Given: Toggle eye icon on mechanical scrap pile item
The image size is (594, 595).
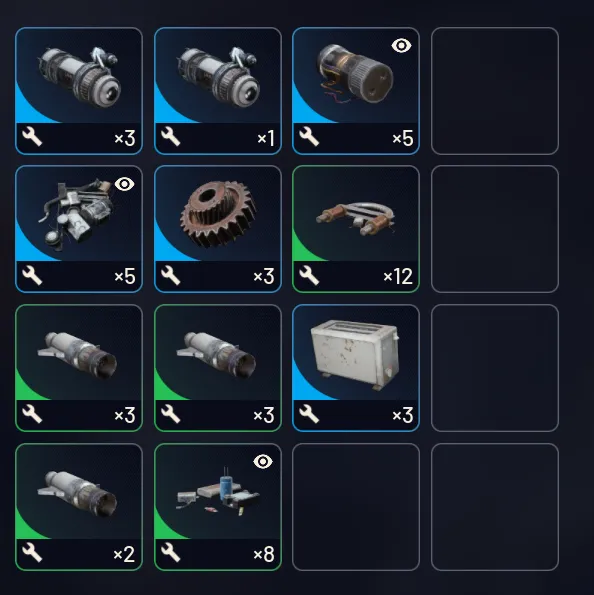Looking at the screenshot, I should click(x=124, y=184).
